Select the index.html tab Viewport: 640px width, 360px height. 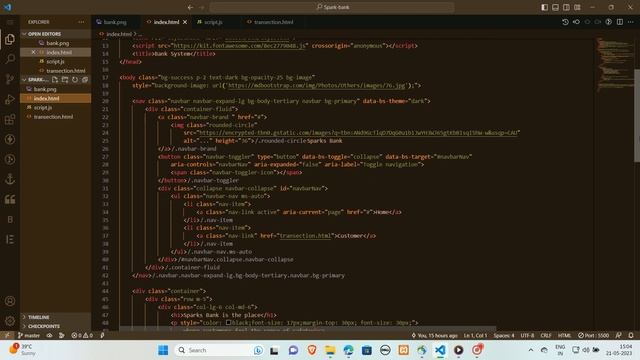click(166, 22)
